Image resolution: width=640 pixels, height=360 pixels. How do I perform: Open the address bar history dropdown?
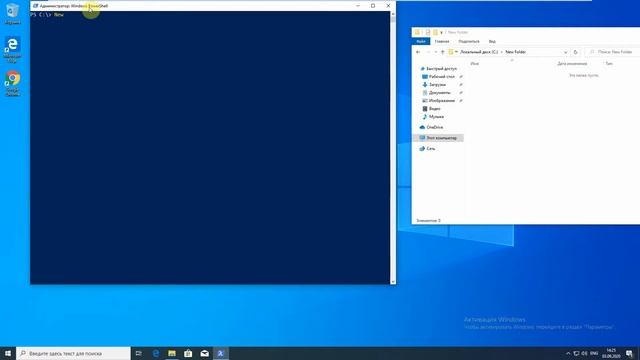point(565,52)
